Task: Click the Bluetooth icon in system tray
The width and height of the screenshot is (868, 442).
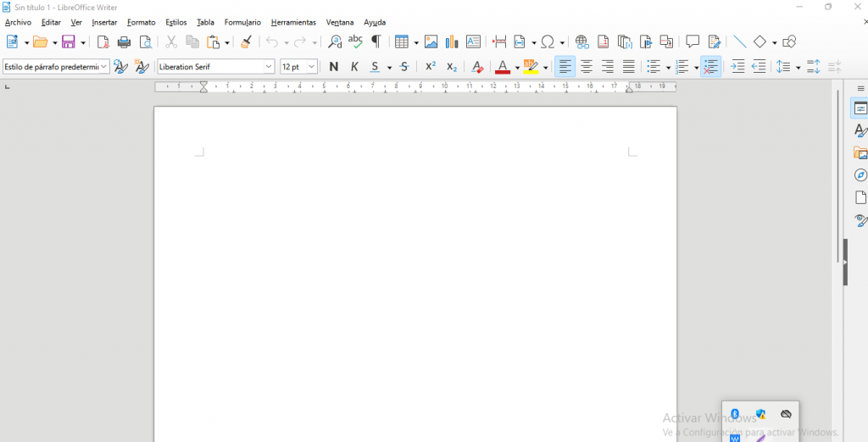Action: [735, 414]
